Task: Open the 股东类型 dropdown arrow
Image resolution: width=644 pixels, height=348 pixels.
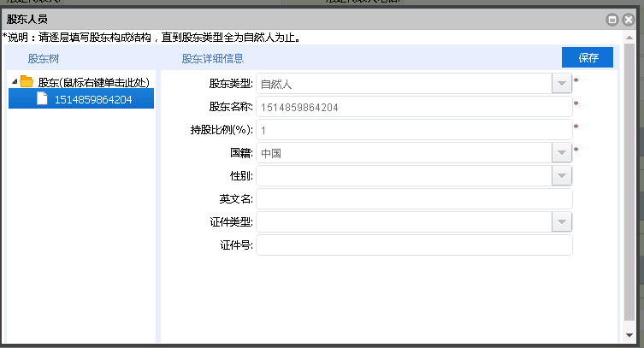Action: click(x=561, y=84)
